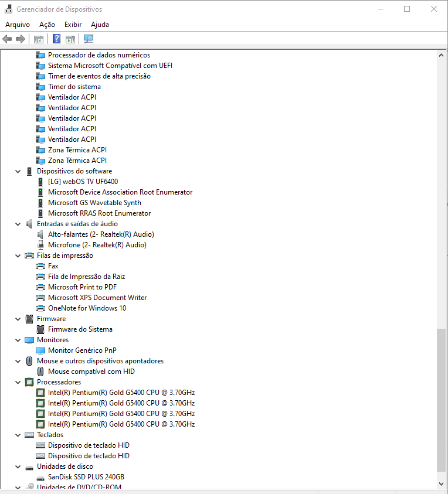Click the Scan for hardware changes monitor icon
Screen dimensions: 448x494
point(89,39)
